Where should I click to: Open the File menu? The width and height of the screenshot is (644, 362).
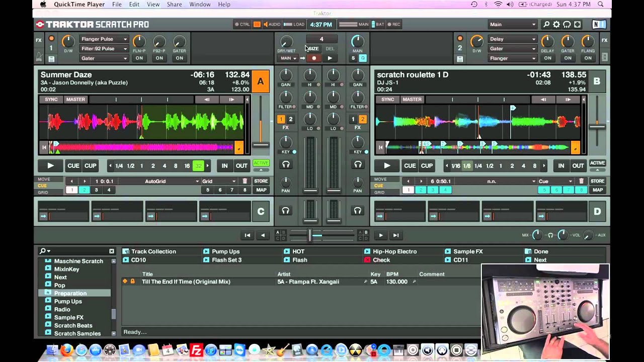point(117,4)
